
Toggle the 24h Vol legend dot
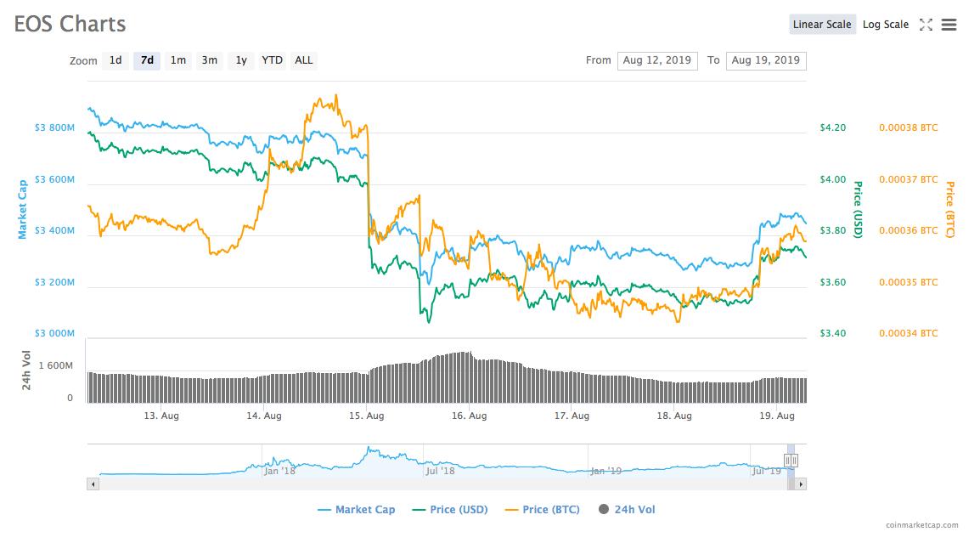[x=604, y=510]
